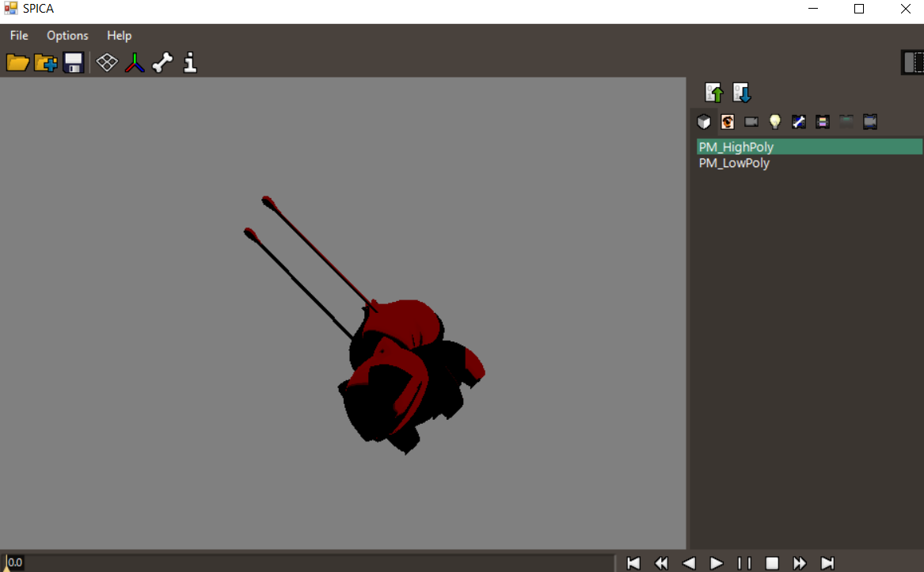Viewport: 924px width, 572px height.
Task: Jump to last animation frame
Action: tap(827, 563)
